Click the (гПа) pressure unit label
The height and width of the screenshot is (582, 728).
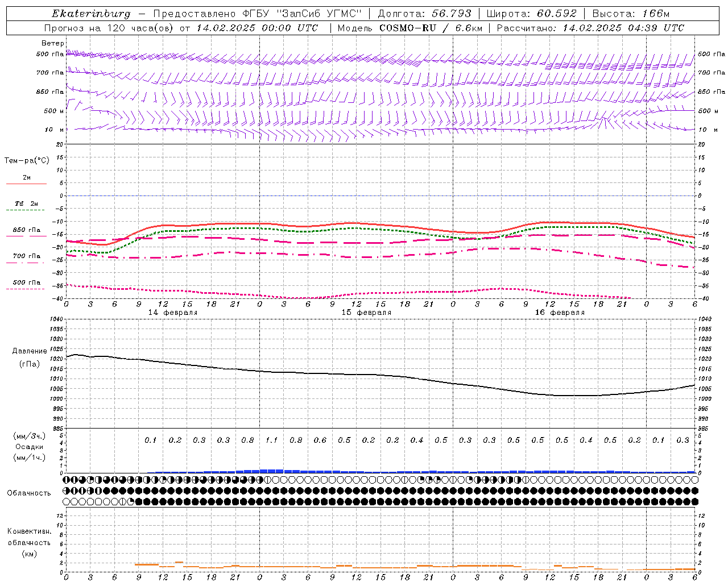pyautogui.click(x=30, y=364)
